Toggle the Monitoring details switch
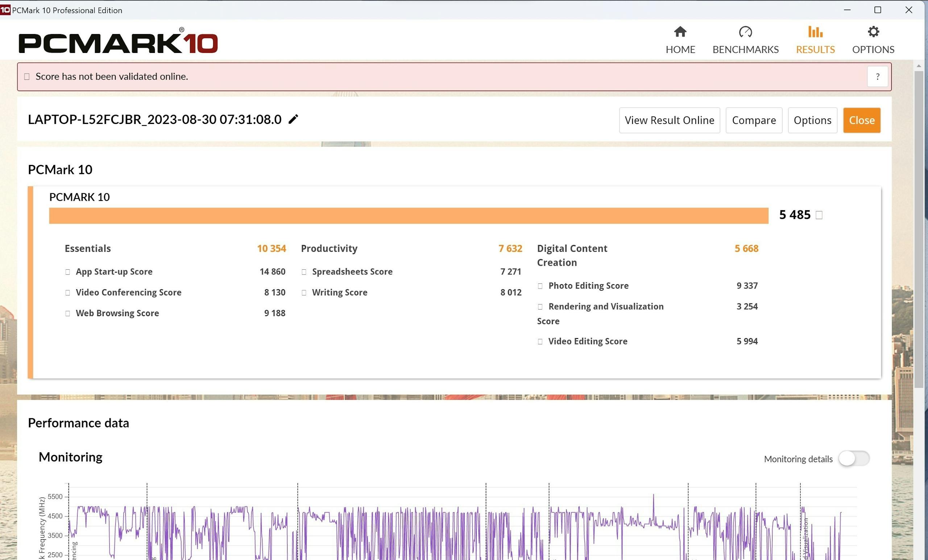 pyautogui.click(x=853, y=458)
